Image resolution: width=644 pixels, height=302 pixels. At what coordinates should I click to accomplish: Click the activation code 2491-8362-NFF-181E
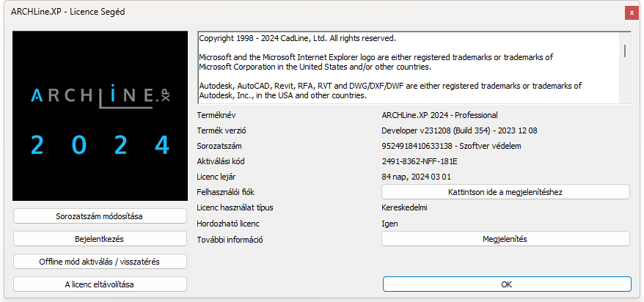tap(420, 162)
